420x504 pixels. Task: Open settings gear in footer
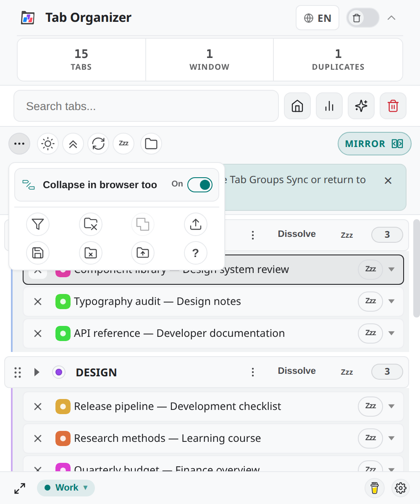[401, 488]
